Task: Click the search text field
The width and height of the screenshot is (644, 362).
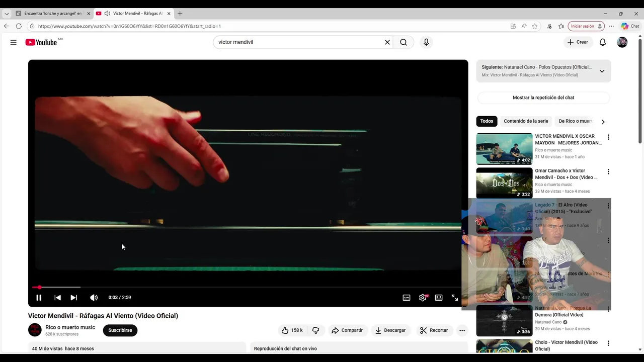Action: point(299,42)
